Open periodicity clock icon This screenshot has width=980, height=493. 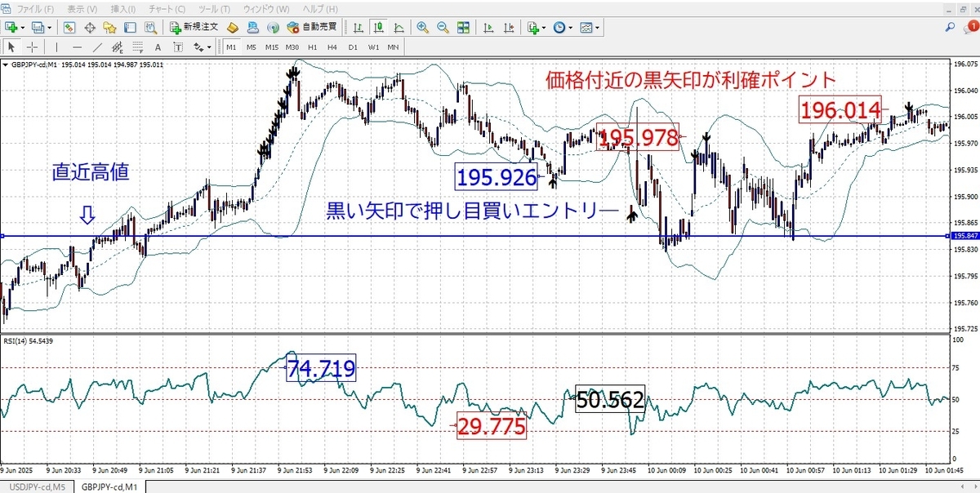559,27
